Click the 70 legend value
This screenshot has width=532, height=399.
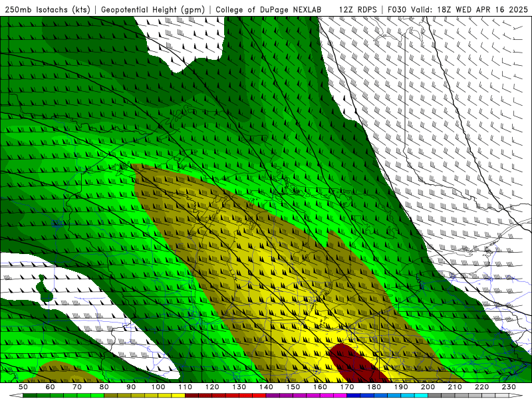pos(77,387)
